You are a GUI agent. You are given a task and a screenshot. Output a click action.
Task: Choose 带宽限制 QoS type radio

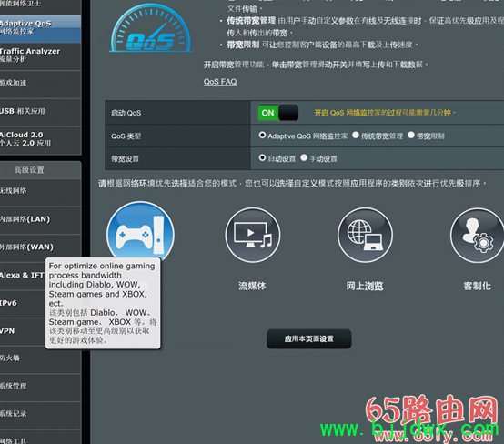click(411, 136)
